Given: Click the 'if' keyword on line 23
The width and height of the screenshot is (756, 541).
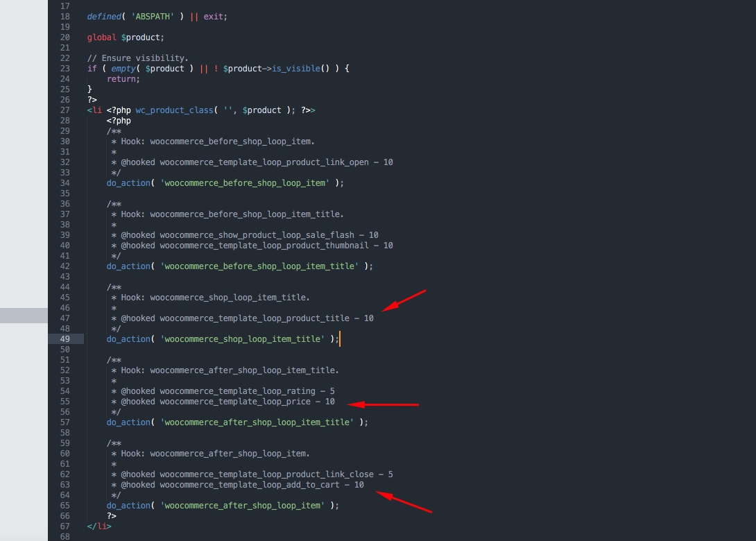Looking at the screenshot, I should tap(92, 69).
